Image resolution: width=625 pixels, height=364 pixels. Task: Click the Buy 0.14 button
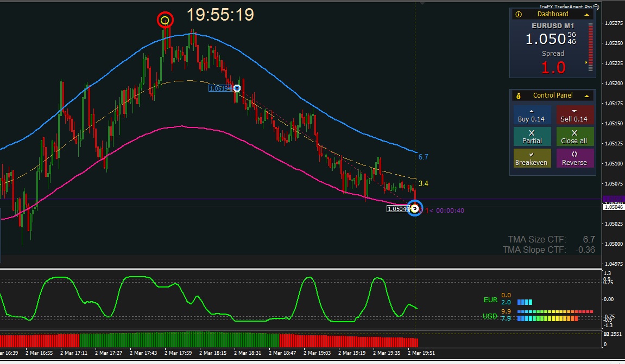[532, 115]
